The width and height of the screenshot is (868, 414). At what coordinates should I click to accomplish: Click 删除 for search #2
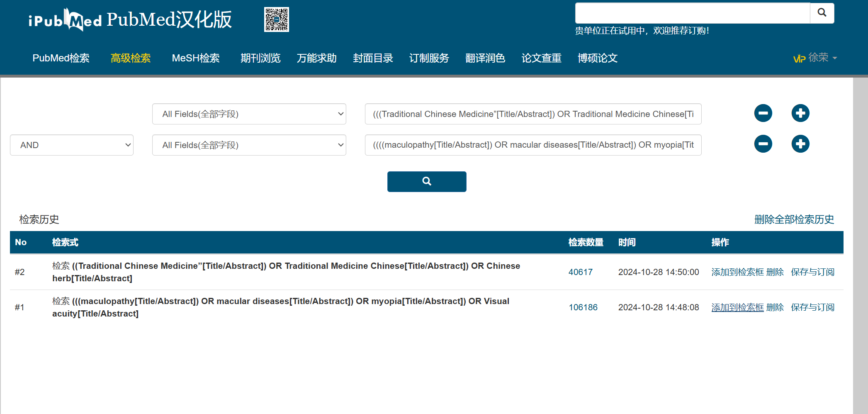tap(775, 272)
